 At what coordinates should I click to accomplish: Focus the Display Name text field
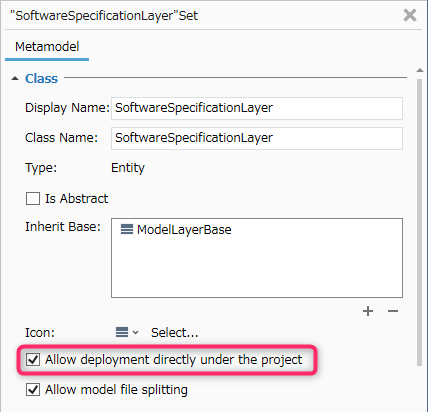click(x=257, y=108)
